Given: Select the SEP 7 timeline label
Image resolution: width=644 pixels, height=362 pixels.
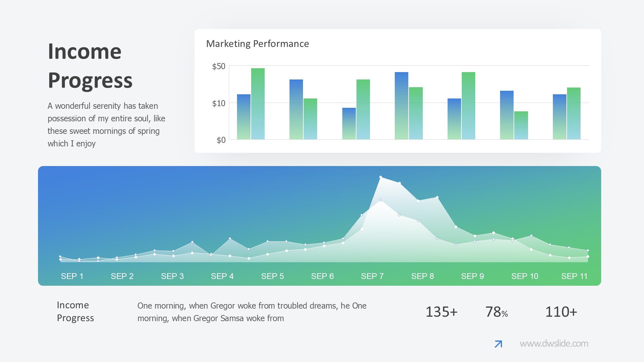Looking at the screenshot, I should [x=372, y=276].
